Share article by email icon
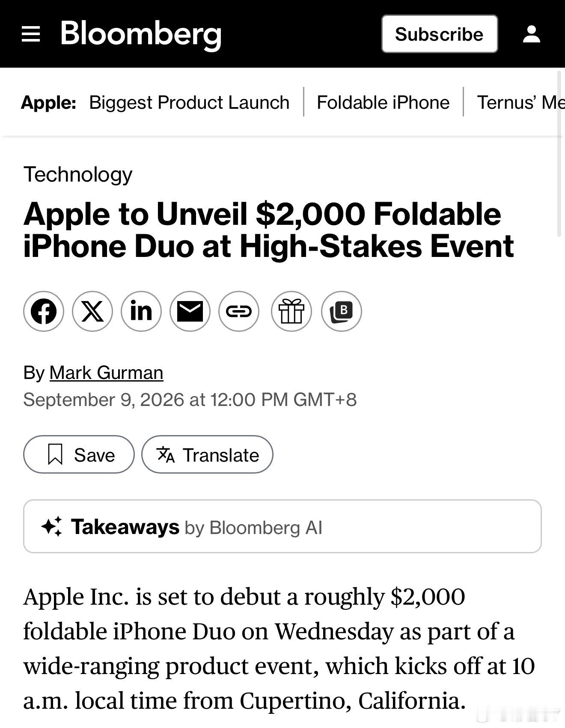Image resolution: width=565 pixels, height=728 pixels. [190, 311]
